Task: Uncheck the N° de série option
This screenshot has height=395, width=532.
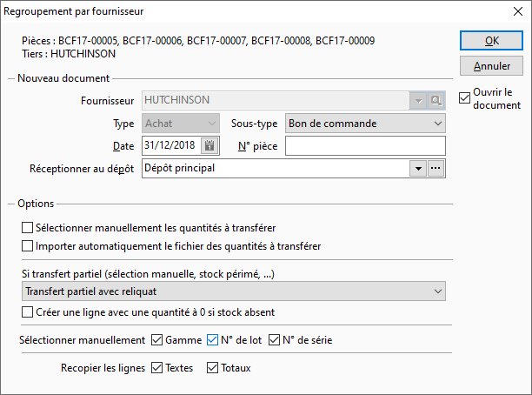Action: pyautogui.click(x=274, y=340)
